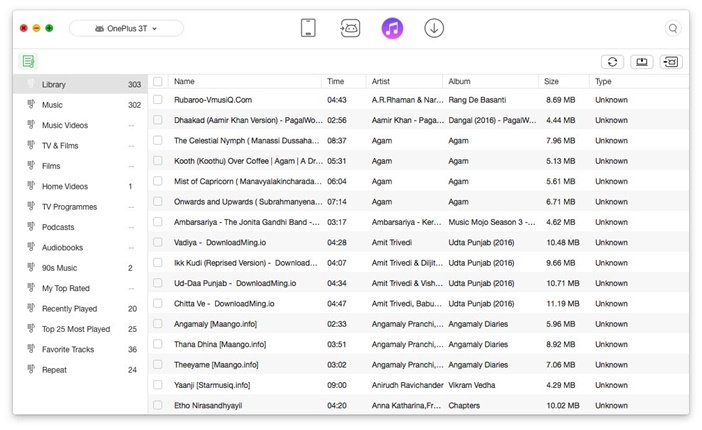Click the send to computer icon
The width and height of the screenshot is (702, 430).
642,62
